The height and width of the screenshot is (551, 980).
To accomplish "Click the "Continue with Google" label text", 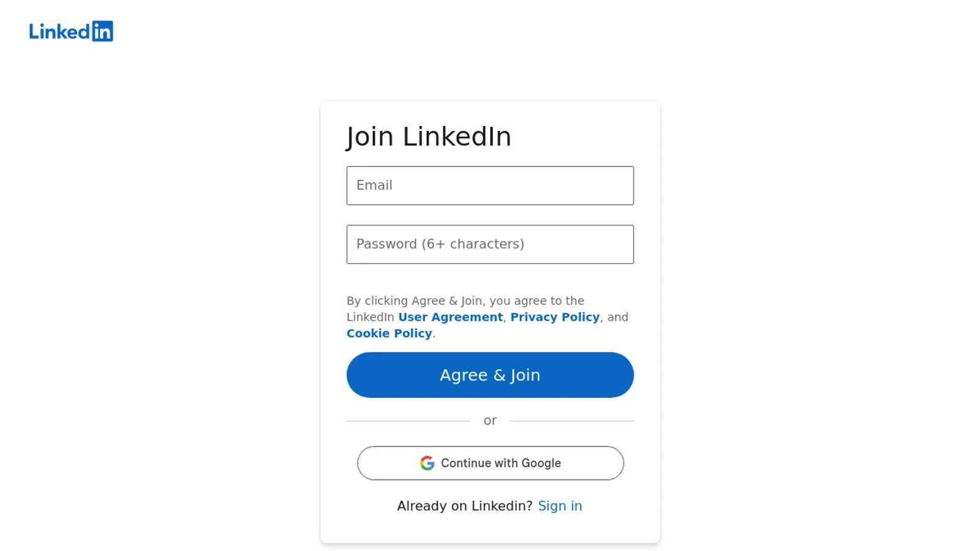I will (x=501, y=463).
